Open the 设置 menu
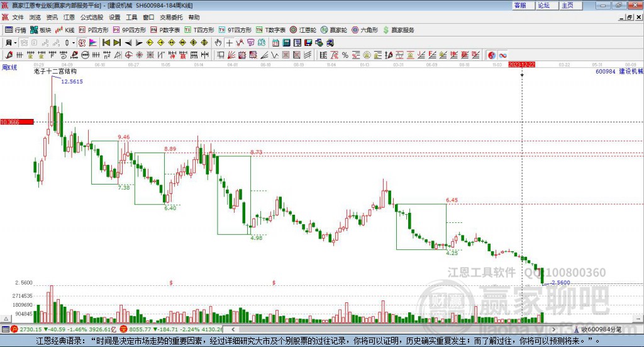644x347 pixels. [114, 17]
